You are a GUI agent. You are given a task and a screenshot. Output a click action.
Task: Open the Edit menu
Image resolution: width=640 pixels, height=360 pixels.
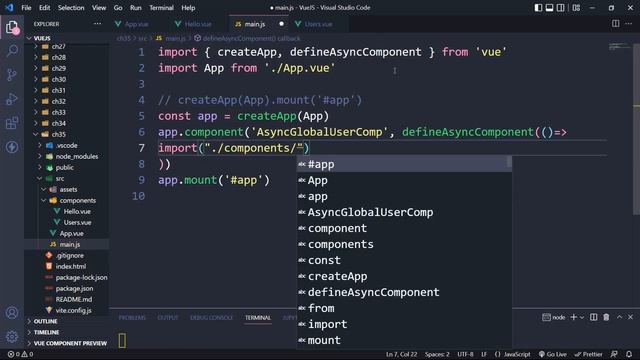click(x=44, y=8)
